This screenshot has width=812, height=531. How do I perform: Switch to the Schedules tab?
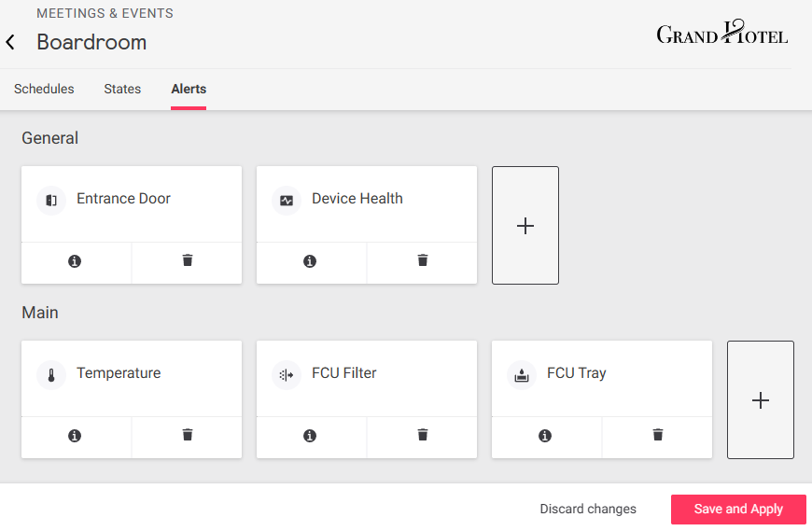pos(44,90)
